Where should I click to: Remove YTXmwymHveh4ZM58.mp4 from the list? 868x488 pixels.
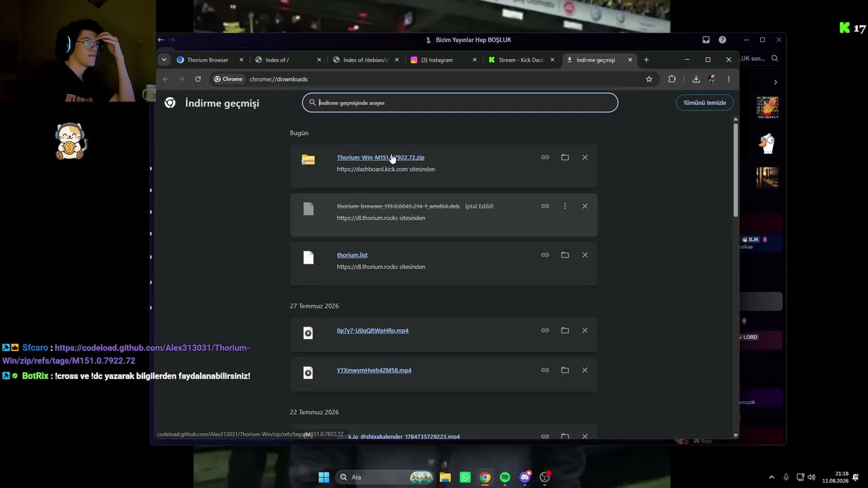tap(585, 370)
